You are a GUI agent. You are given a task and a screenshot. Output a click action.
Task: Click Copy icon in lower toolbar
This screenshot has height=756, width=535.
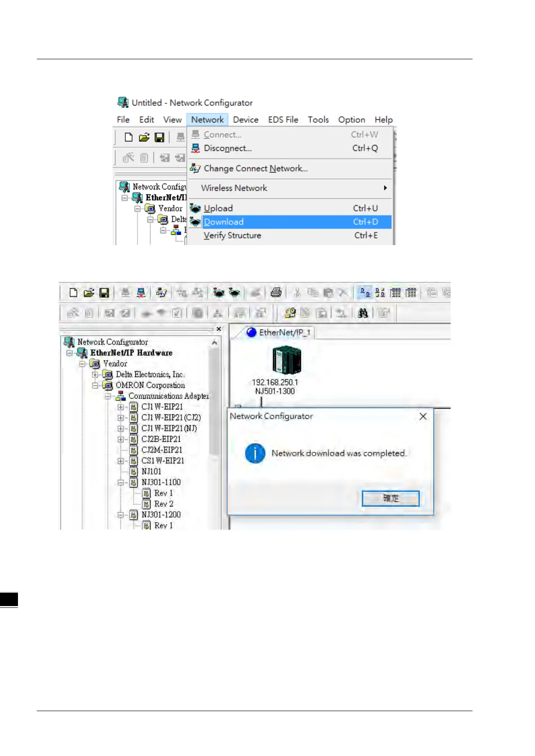coord(313,293)
